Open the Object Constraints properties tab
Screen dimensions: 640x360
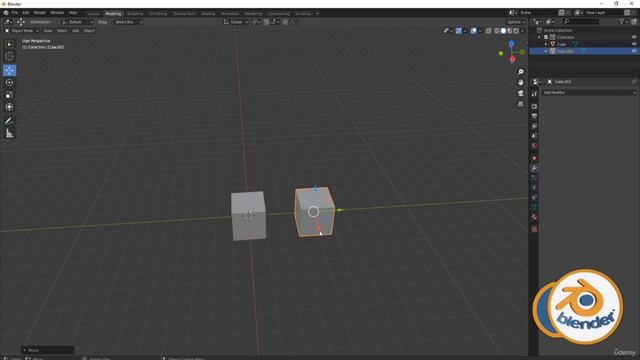click(534, 197)
